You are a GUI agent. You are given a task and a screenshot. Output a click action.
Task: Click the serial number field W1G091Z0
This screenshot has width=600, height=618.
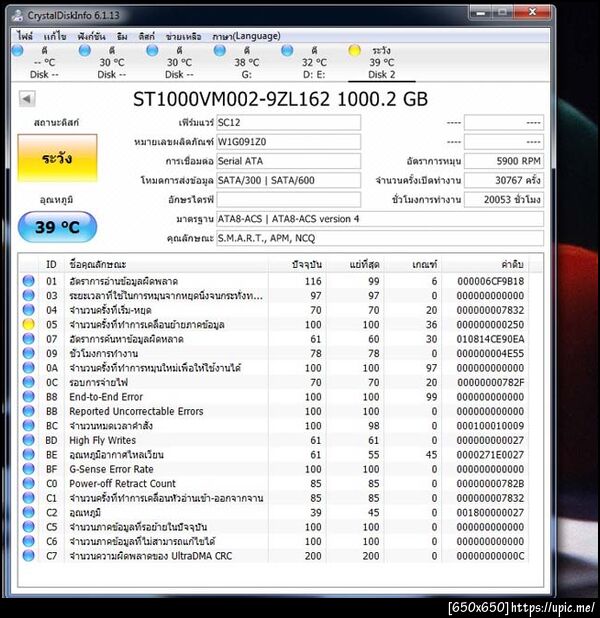coord(289,142)
